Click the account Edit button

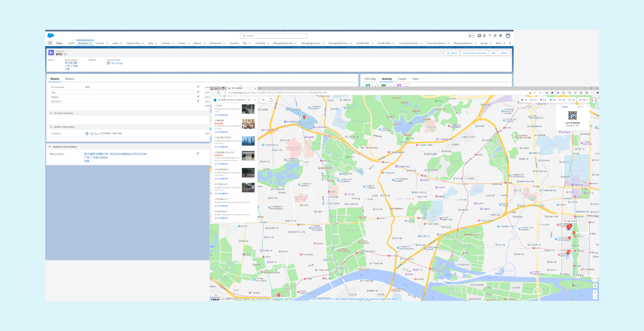pyautogui.click(x=493, y=53)
